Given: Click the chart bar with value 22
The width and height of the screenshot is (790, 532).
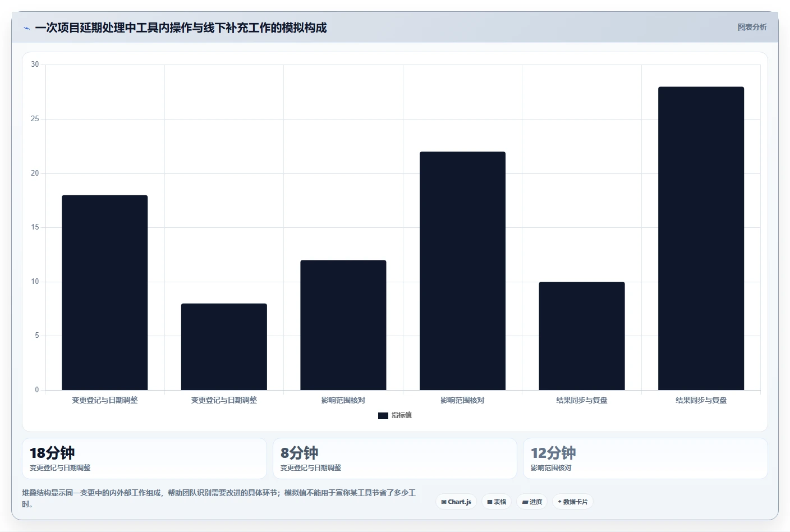Looking at the screenshot, I should click(x=462, y=271).
